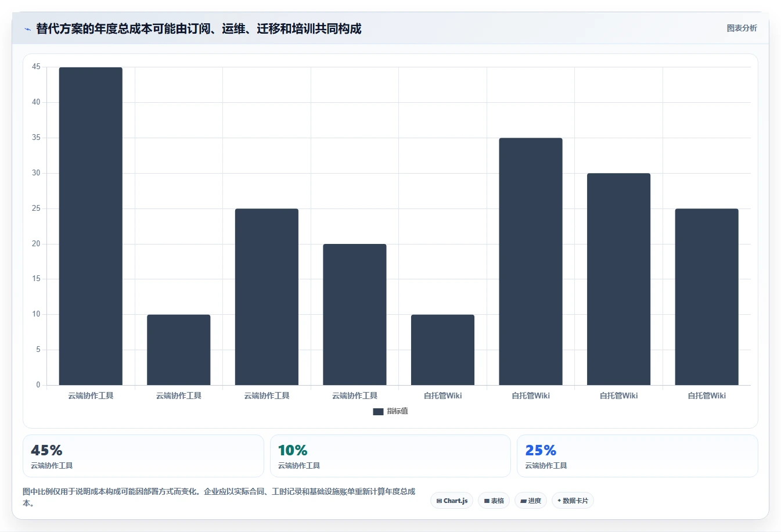781x532 pixels.
Task: Click the small blue icon before the card title
Action: point(27,29)
